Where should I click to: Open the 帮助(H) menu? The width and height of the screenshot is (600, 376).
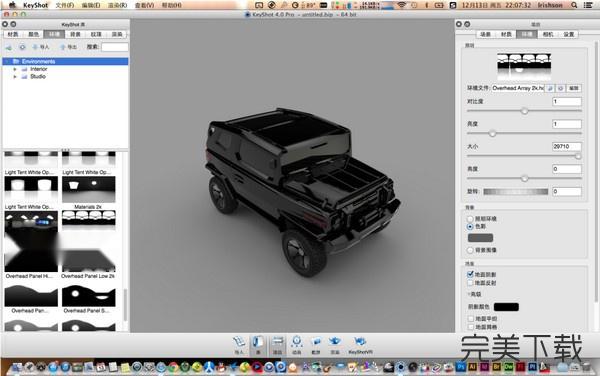(x=171, y=5)
